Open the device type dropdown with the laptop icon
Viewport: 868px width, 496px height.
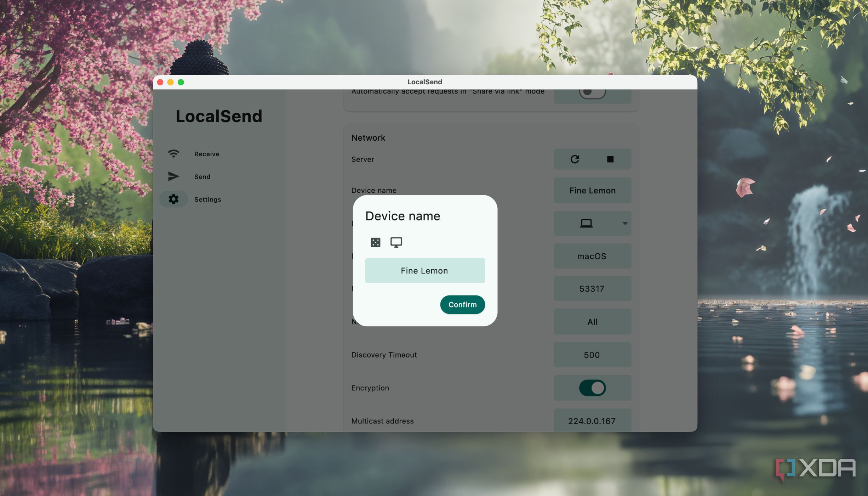tap(592, 223)
